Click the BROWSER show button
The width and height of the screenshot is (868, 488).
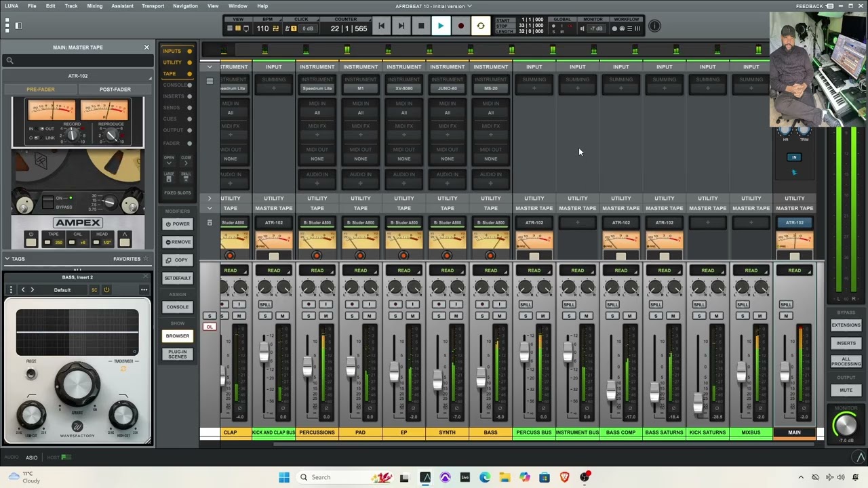click(178, 336)
